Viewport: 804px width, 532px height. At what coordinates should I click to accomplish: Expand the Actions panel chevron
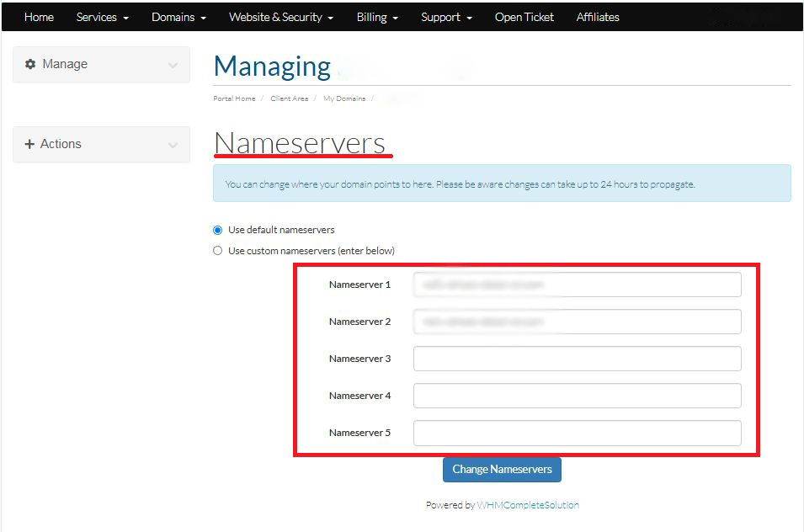173,145
